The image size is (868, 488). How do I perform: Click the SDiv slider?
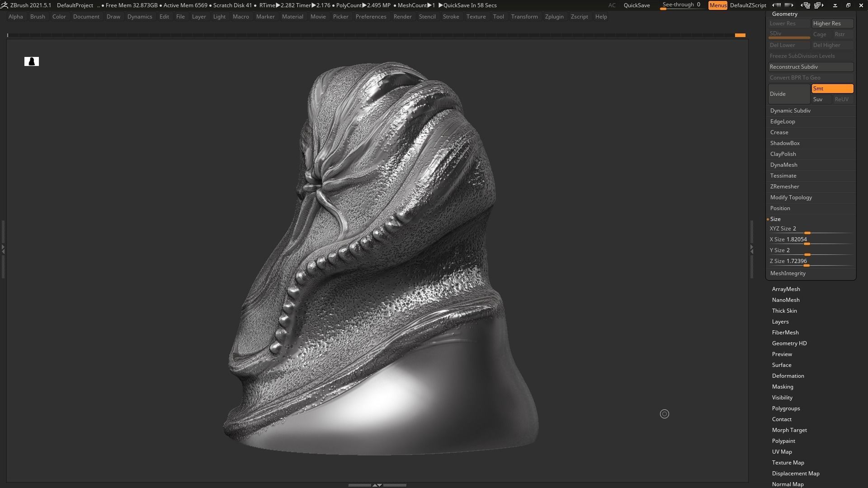(x=789, y=34)
